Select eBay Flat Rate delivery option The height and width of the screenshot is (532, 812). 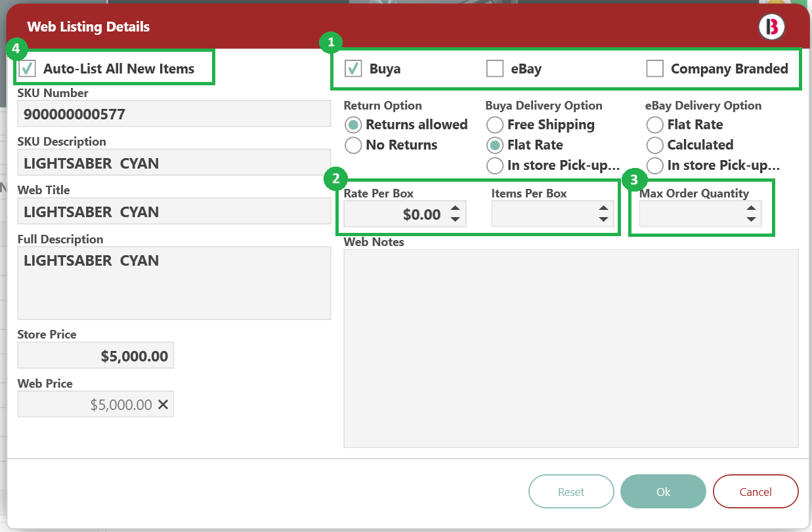tap(655, 125)
